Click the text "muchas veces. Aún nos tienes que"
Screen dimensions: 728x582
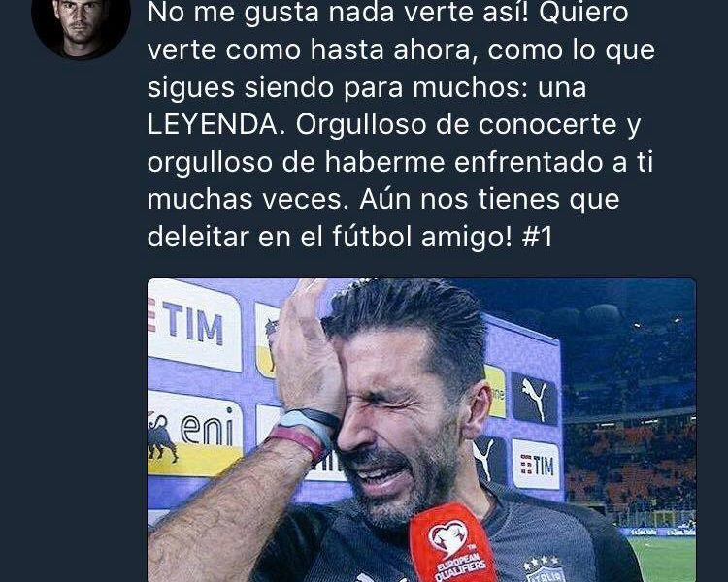383,199
